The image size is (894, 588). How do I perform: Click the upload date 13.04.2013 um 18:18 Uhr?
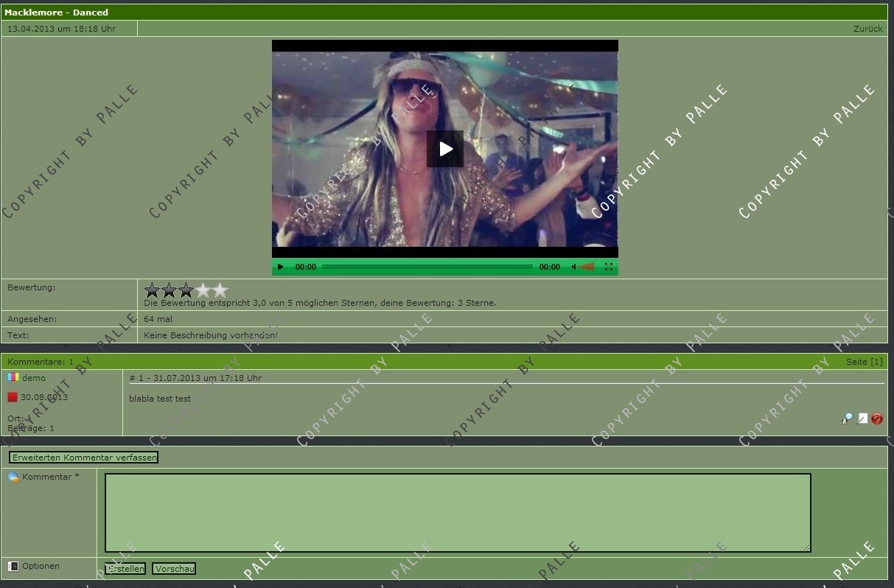[62, 29]
